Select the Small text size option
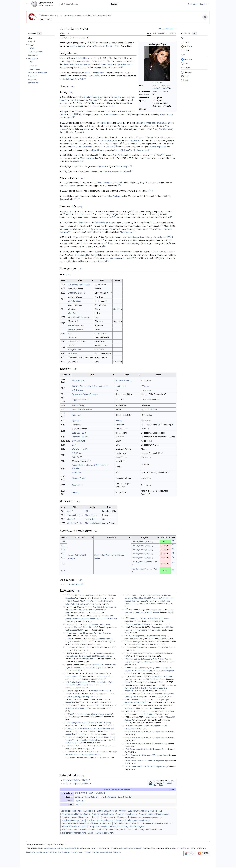The image size is (236, 868). (183, 42)
